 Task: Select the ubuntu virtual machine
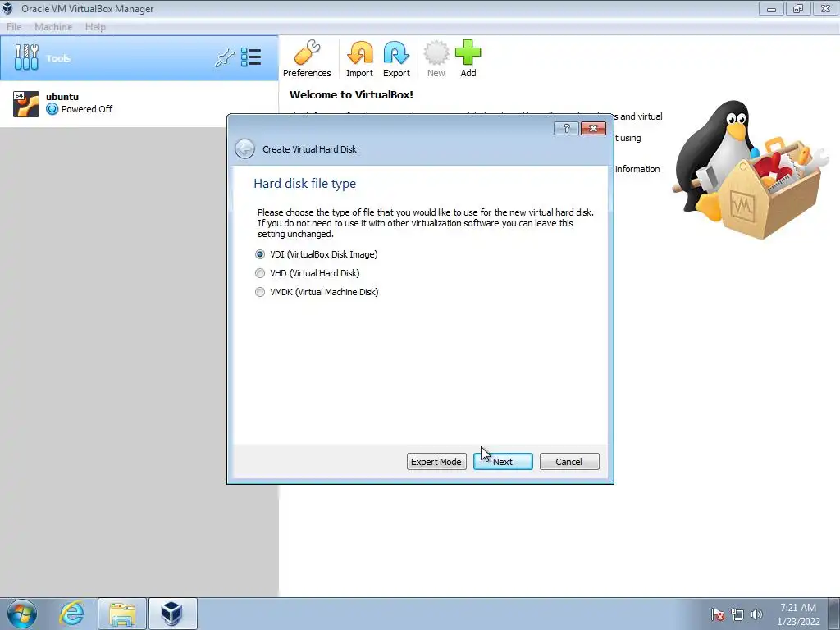click(139, 103)
